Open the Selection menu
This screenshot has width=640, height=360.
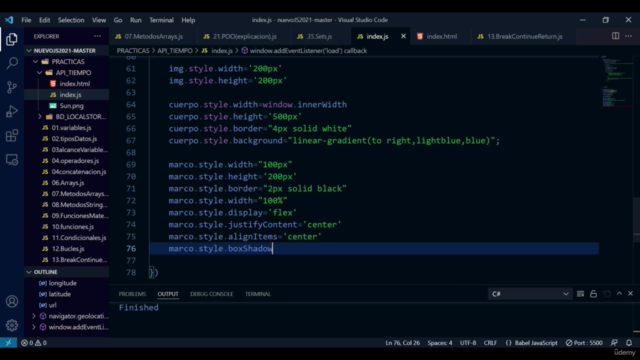(71, 20)
